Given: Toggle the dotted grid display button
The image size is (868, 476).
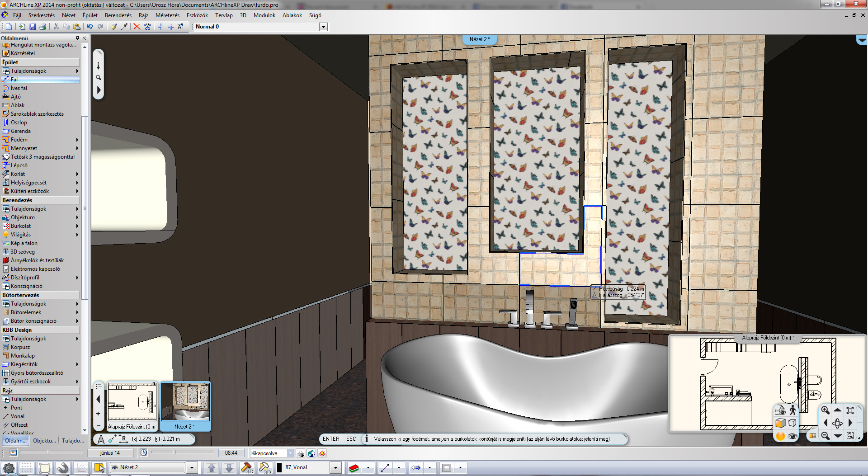Looking at the screenshot, I should pyautogui.click(x=26, y=467).
